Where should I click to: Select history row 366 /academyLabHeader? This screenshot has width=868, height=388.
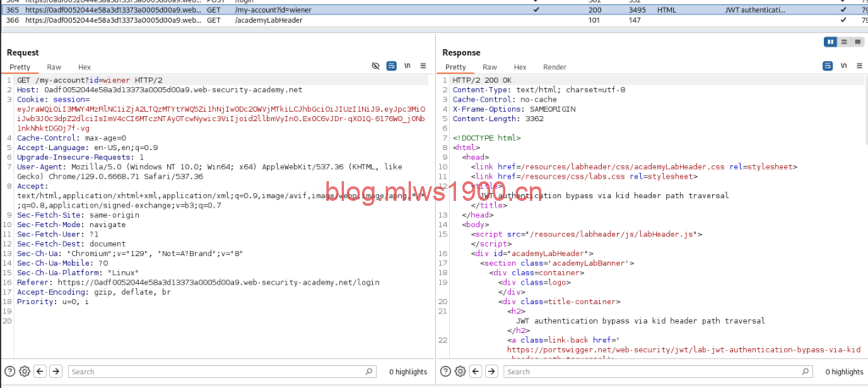click(x=434, y=20)
